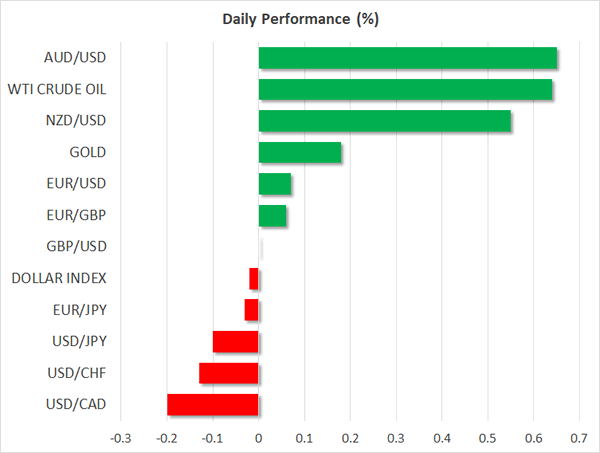Click the red USD/CHF bar
Screen dimensions: 600x453
pos(229,373)
